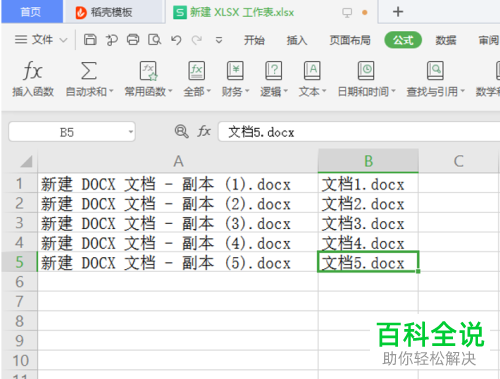Click the zoom magnifier icon beside formula bar
This screenshot has height=379, width=500.
click(x=182, y=131)
